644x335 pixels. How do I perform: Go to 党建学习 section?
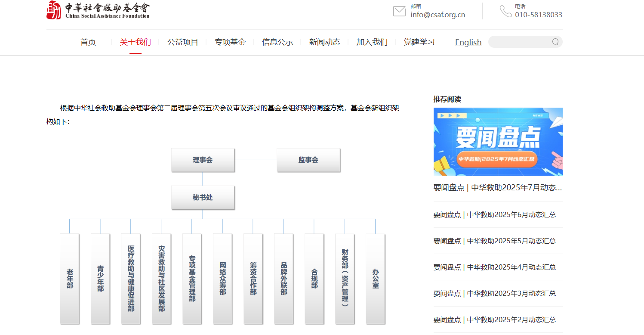coord(419,42)
